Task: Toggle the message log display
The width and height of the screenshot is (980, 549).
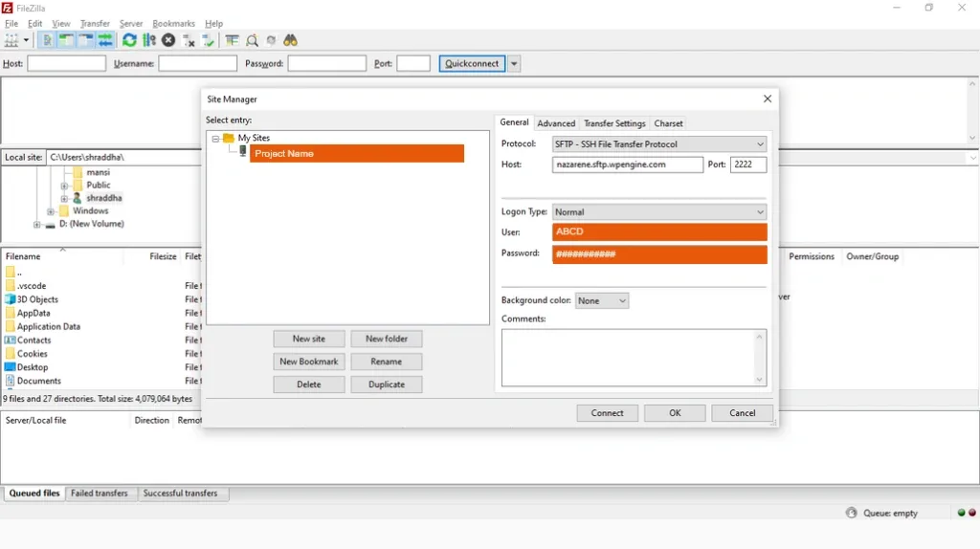Action: click(x=47, y=40)
